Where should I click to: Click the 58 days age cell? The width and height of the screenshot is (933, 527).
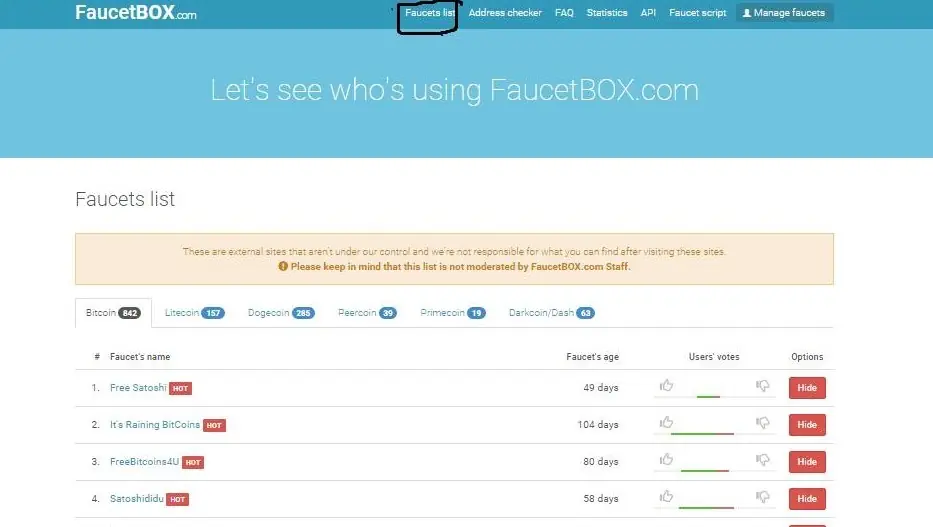(600, 498)
